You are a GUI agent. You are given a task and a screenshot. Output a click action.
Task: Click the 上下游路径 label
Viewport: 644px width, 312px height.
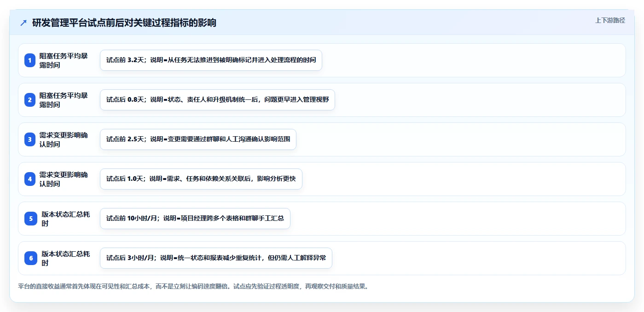pyautogui.click(x=610, y=20)
